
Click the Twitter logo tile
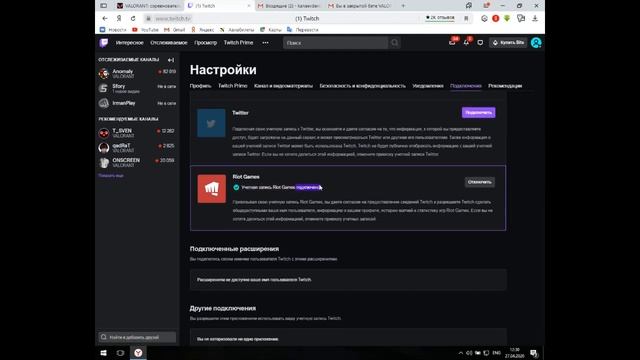point(211,123)
